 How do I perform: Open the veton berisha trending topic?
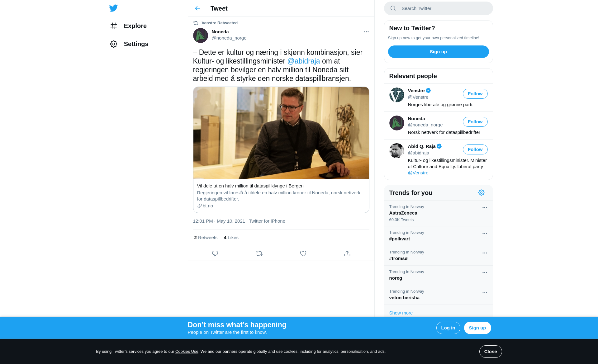[x=438, y=295]
